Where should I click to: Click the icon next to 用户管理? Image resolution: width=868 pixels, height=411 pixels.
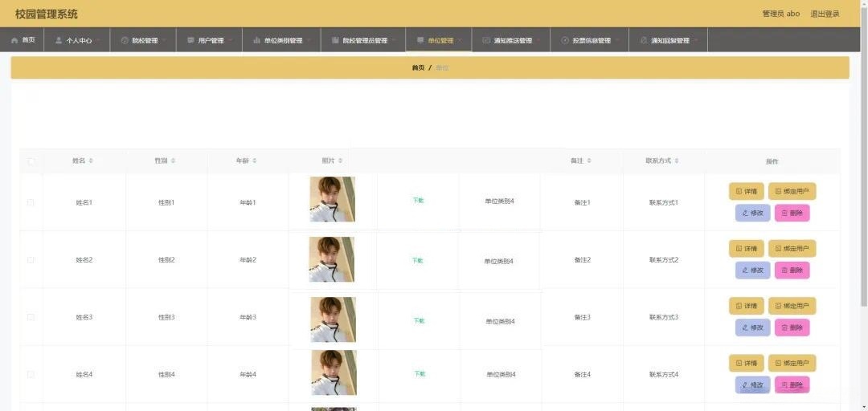click(190, 40)
